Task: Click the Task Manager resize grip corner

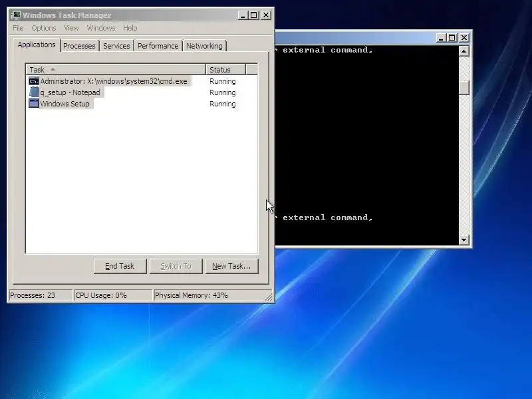Action: [269, 297]
